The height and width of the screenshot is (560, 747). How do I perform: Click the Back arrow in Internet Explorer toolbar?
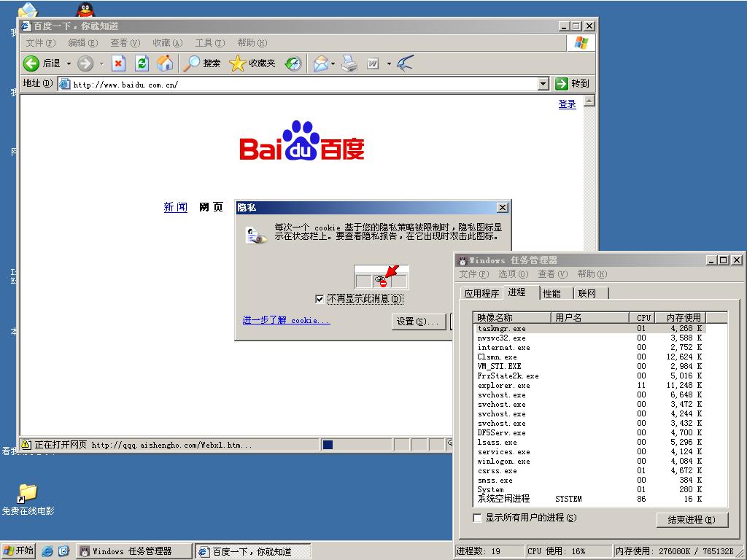tap(31, 63)
